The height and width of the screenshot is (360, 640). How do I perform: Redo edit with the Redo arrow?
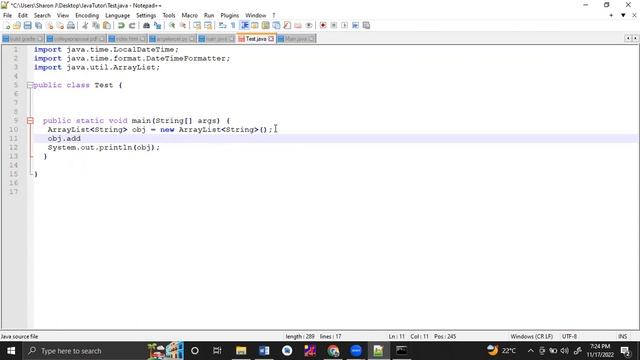click(132, 25)
